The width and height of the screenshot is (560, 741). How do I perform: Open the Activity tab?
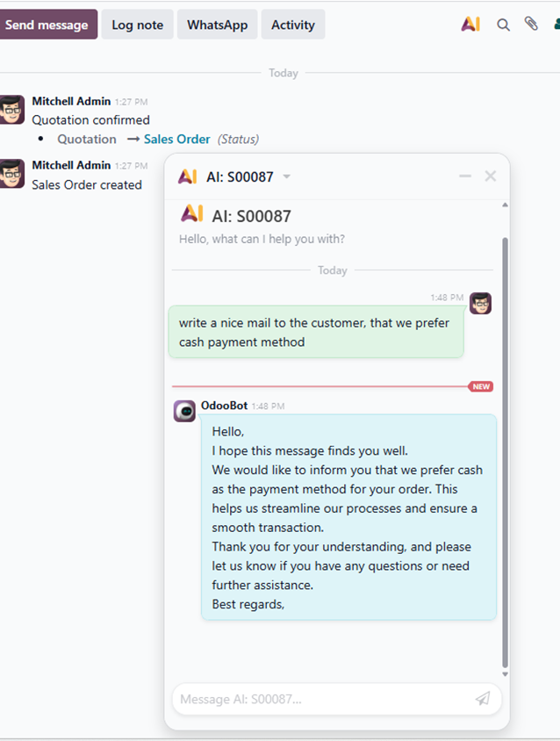[292, 25]
